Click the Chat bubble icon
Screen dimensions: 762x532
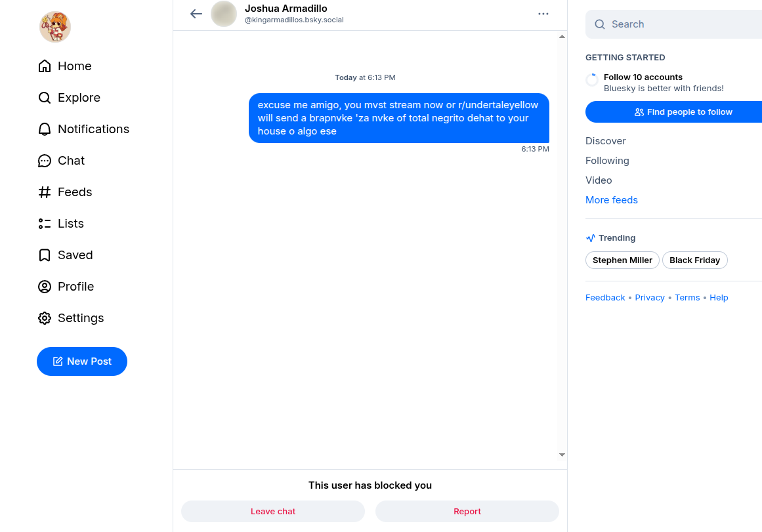45,161
